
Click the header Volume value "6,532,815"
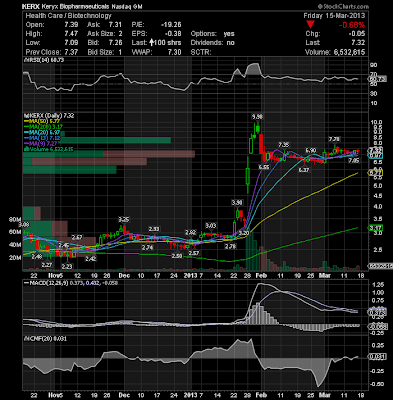[x=348, y=52]
